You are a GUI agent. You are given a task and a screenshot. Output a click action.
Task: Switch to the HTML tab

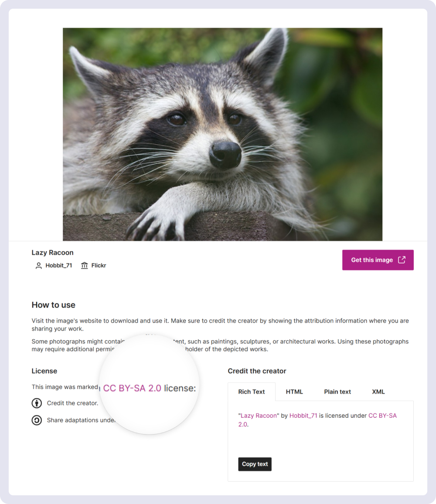pos(294,392)
